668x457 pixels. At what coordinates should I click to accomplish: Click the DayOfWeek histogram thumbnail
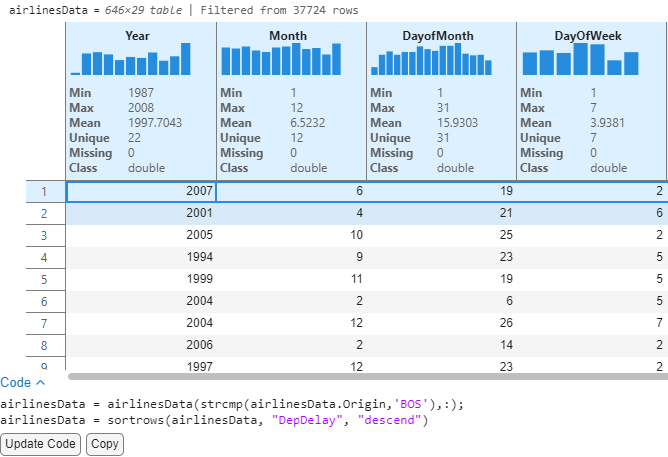tap(580, 60)
